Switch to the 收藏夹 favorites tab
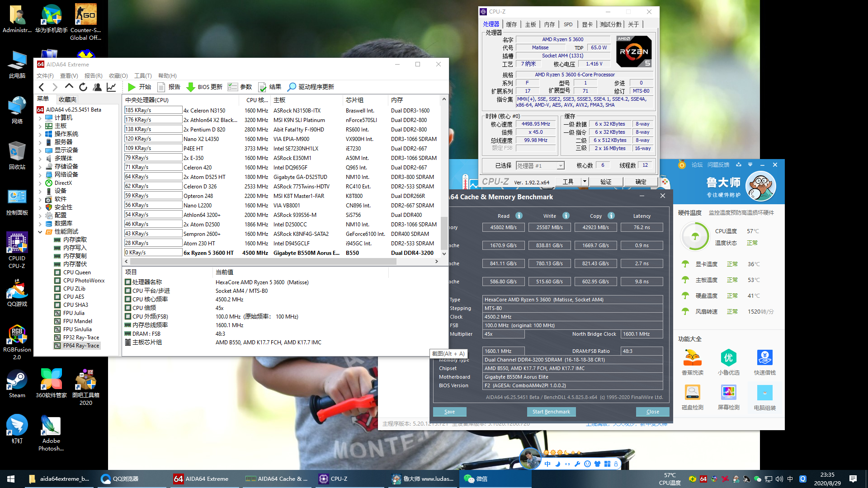The height and width of the screenshot is (488, 868). [x=67, y=99]
